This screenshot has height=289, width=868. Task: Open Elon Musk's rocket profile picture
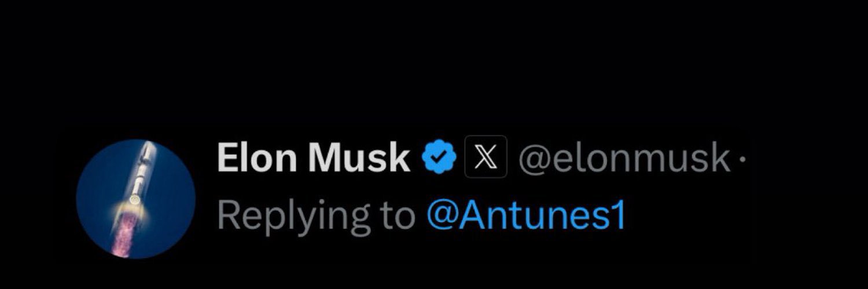136,198
